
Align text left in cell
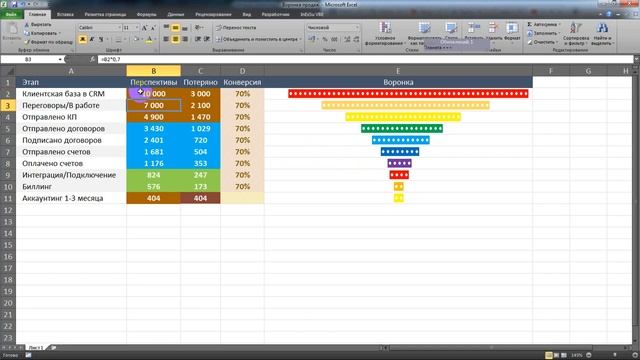pyautogui.click(x=166, y=39)
